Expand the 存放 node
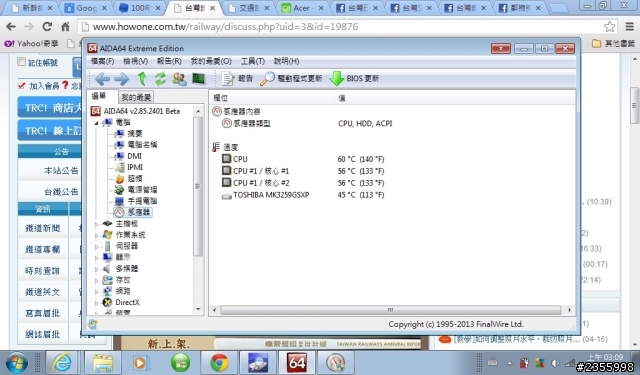The width and height of the screenshot is (640, 375). coord(97,280)
